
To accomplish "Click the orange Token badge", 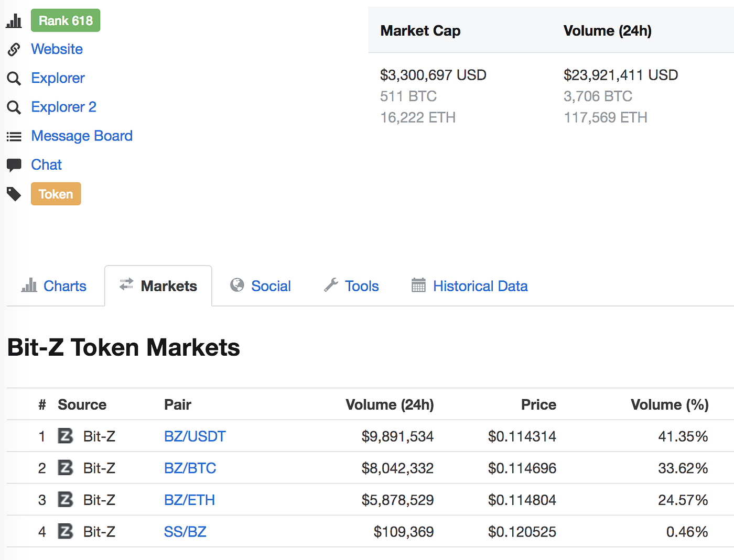I will (x=56, y=194).
